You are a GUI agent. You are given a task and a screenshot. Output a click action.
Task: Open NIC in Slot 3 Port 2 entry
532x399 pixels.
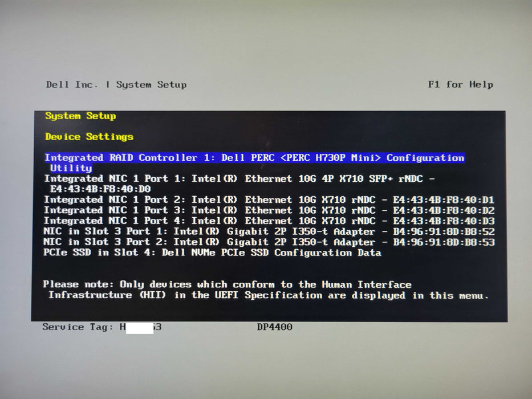pyautogui.click(x=269, y=242)
